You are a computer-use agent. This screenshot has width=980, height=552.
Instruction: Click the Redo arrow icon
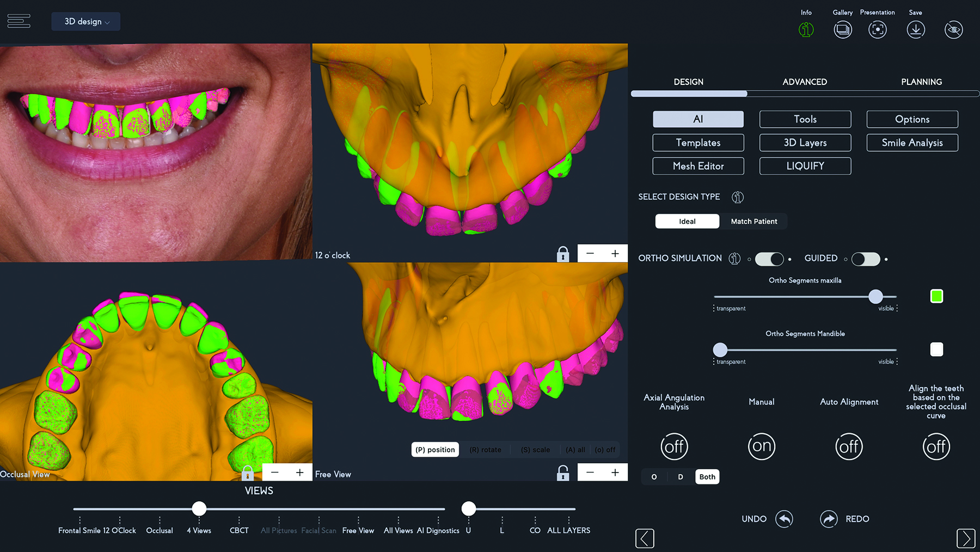[x=829, y=519]
